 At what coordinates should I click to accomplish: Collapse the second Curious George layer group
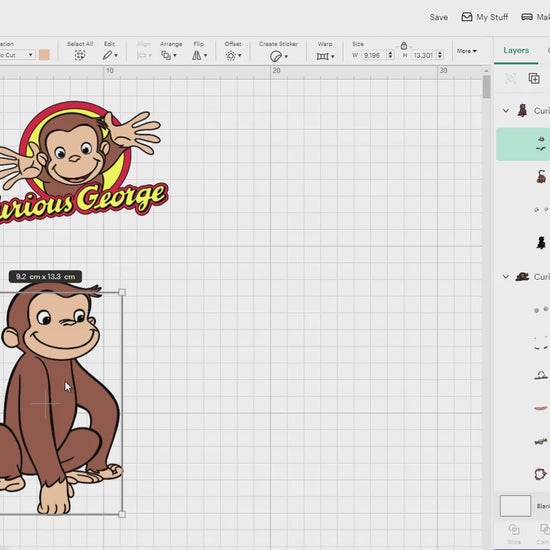coord(505,277)
